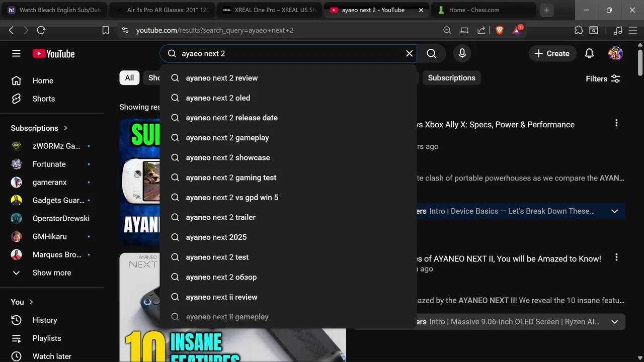Screen dimensions: 644x362
Task: Open more options for Xbox Ally X video
Action: click(x=616, y=123)
